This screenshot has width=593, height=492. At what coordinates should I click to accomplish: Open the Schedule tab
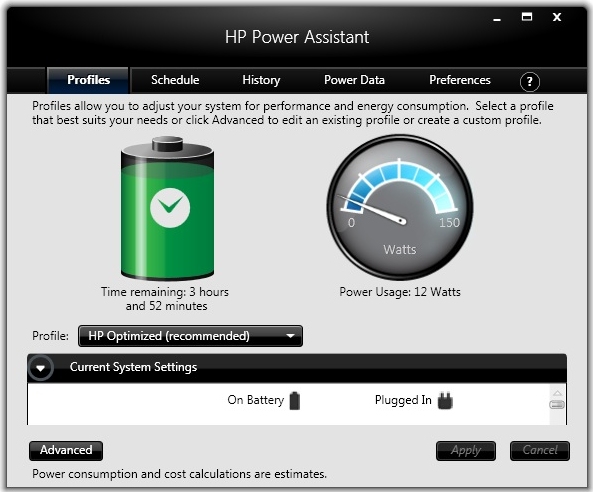point(175,80)
